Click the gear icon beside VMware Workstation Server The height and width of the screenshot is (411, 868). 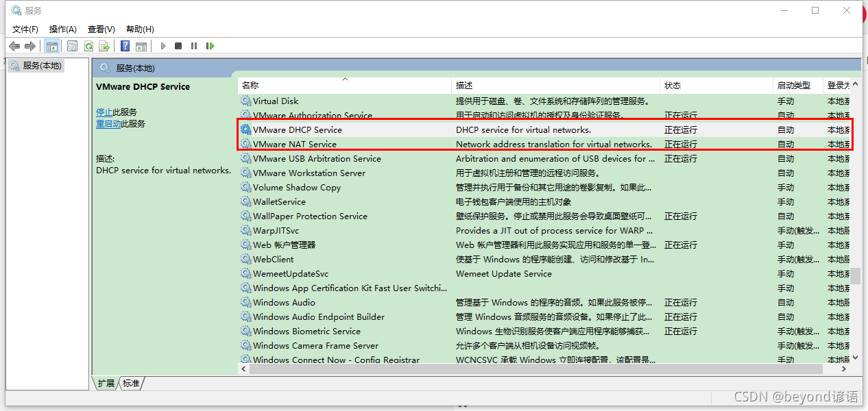pos(245,173)
